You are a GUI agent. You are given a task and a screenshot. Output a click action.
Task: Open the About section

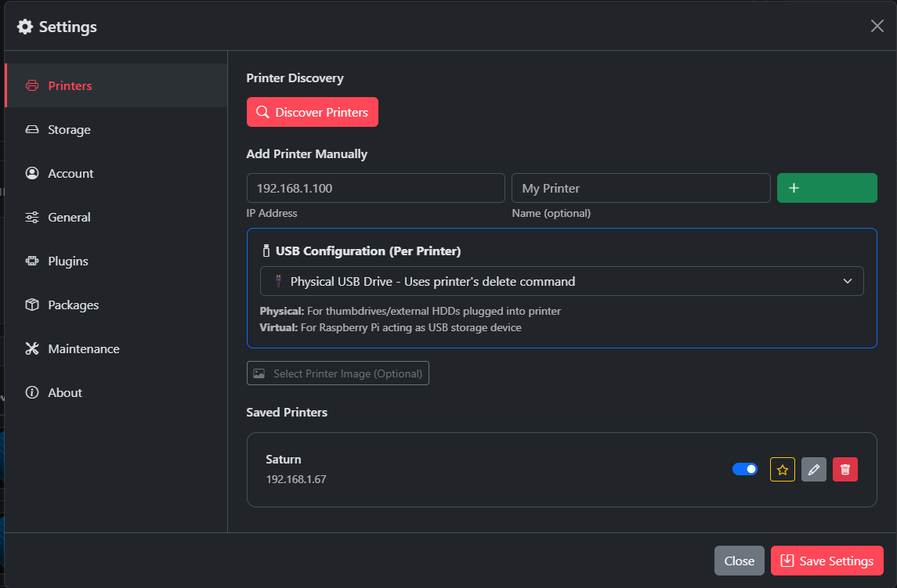[64, 393]
